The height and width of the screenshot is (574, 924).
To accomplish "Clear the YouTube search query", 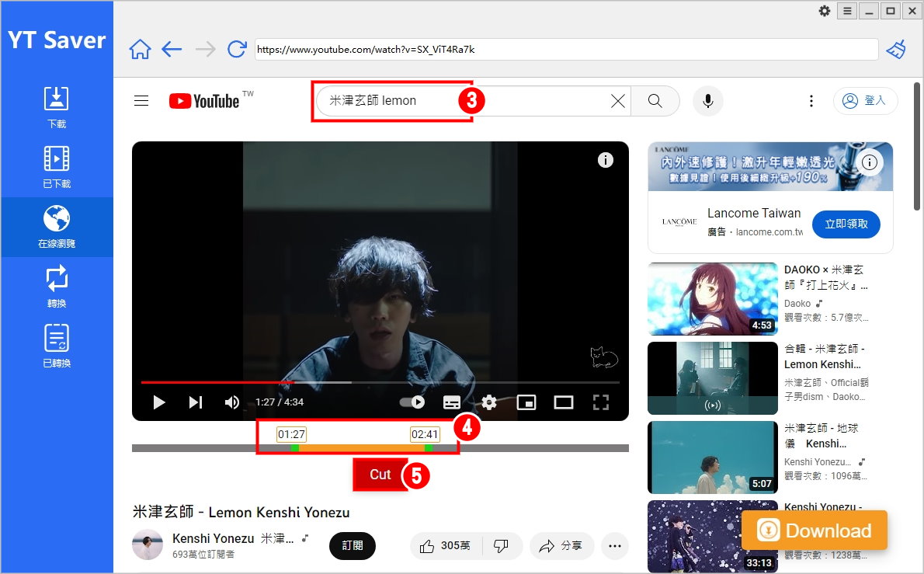I will pos(617,101).
